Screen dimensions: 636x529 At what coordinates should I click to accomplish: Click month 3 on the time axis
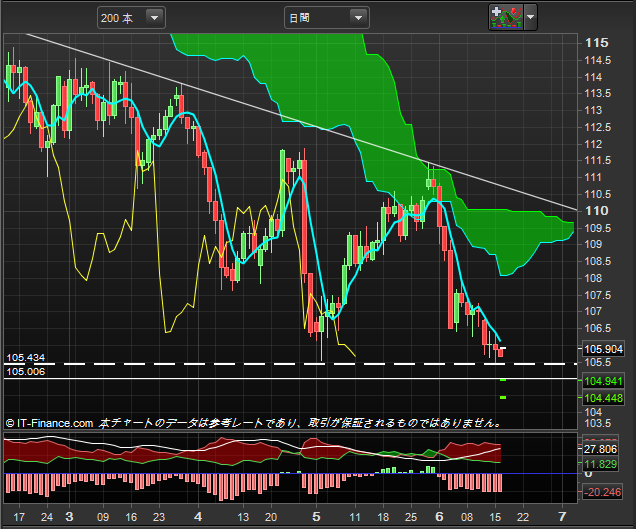tap(69, 516)
